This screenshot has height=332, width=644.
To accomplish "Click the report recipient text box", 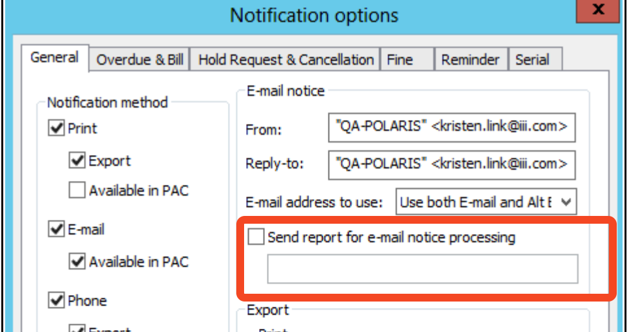I will click(422, 269).
